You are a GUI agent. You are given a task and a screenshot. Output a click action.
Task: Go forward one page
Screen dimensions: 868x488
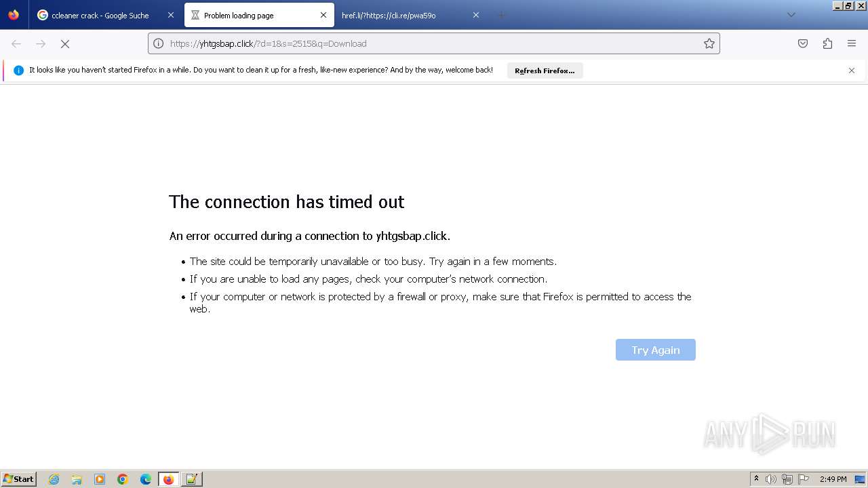coord(41,43)
